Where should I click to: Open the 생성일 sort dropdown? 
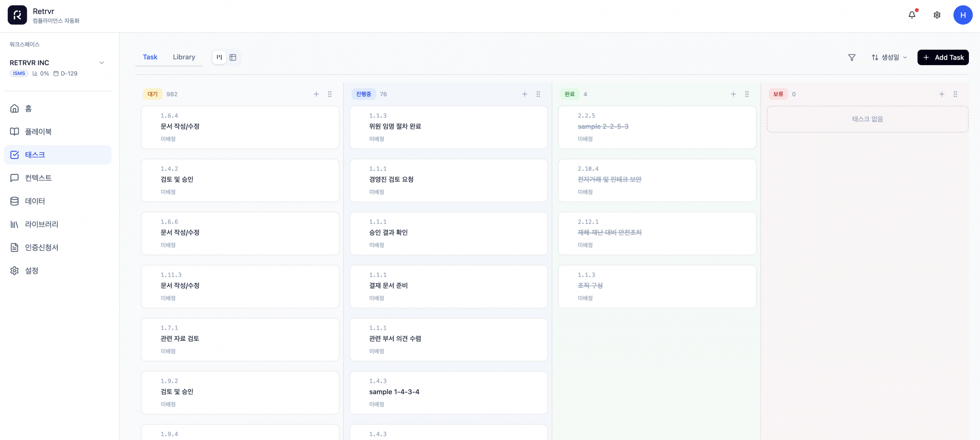(x=889, y=57)
